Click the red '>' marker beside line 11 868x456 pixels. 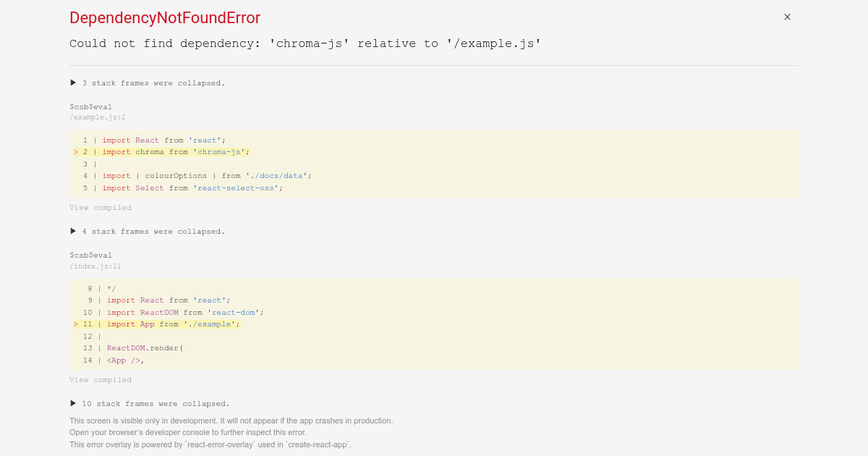[x=76, y=324]
